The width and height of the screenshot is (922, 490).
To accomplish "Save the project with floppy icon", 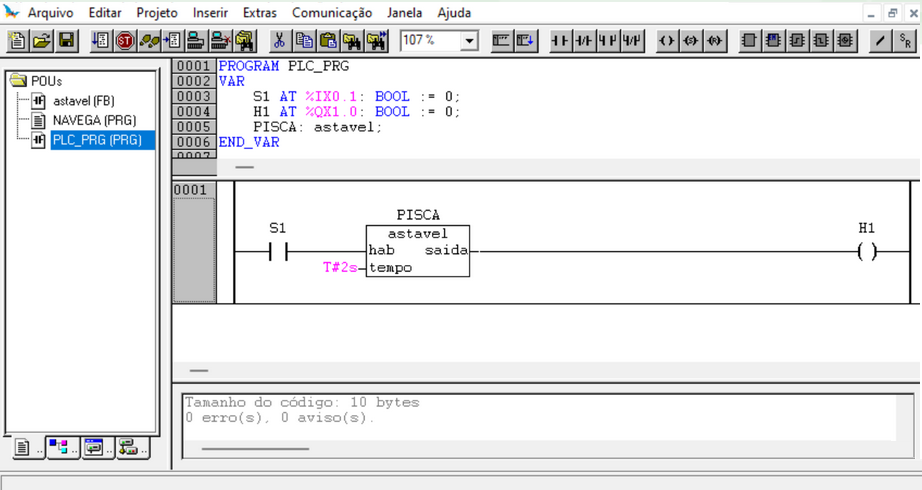I will click(66, 41).
